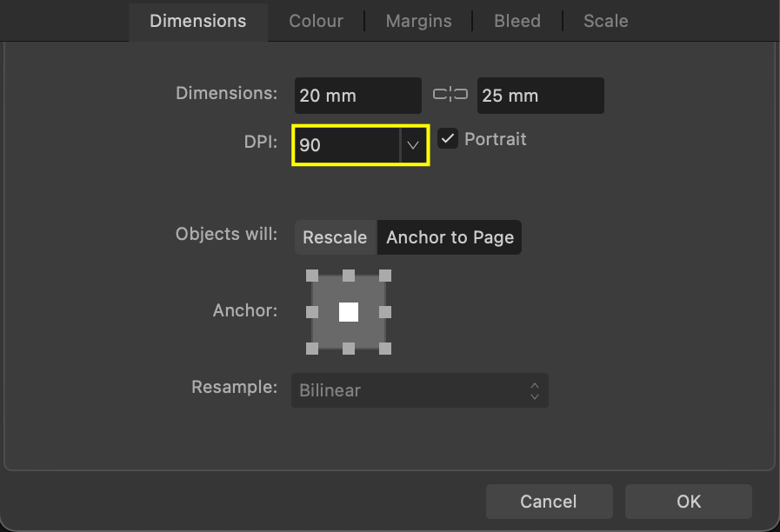
Task: Go to the Bleed tab
Action: [x=517, y=21]
